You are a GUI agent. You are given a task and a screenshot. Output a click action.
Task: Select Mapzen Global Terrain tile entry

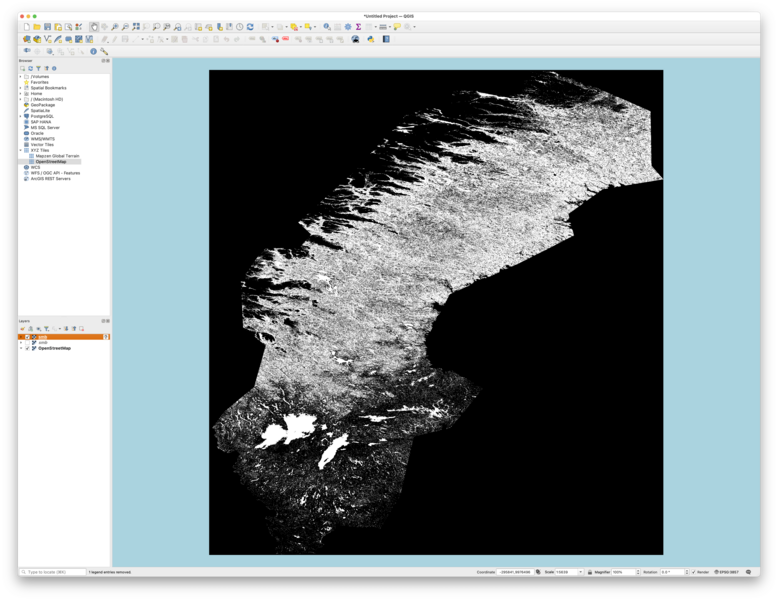57,156
